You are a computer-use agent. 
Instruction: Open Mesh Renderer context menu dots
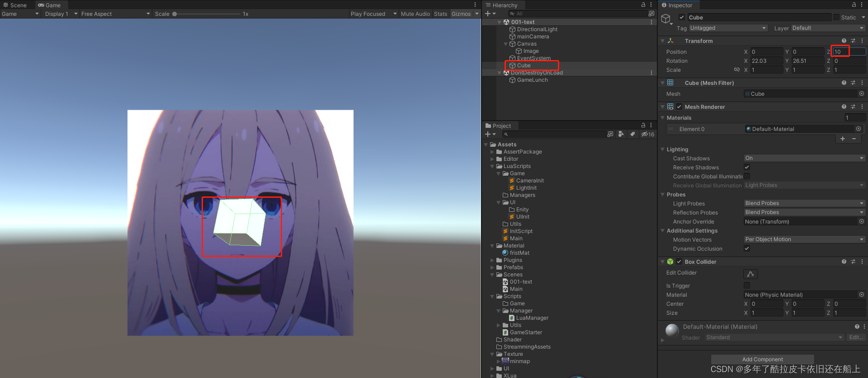[862, 107]
